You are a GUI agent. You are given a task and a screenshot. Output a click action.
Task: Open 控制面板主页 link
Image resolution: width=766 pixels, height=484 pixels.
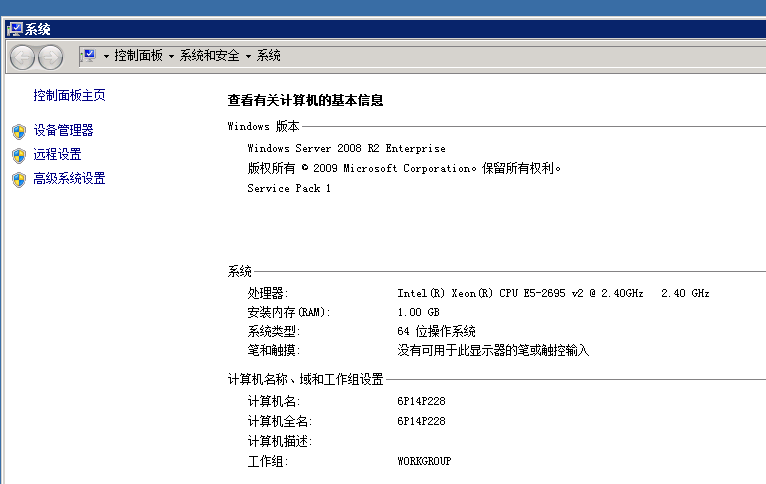pyautogui.click(x=69, y=95)
